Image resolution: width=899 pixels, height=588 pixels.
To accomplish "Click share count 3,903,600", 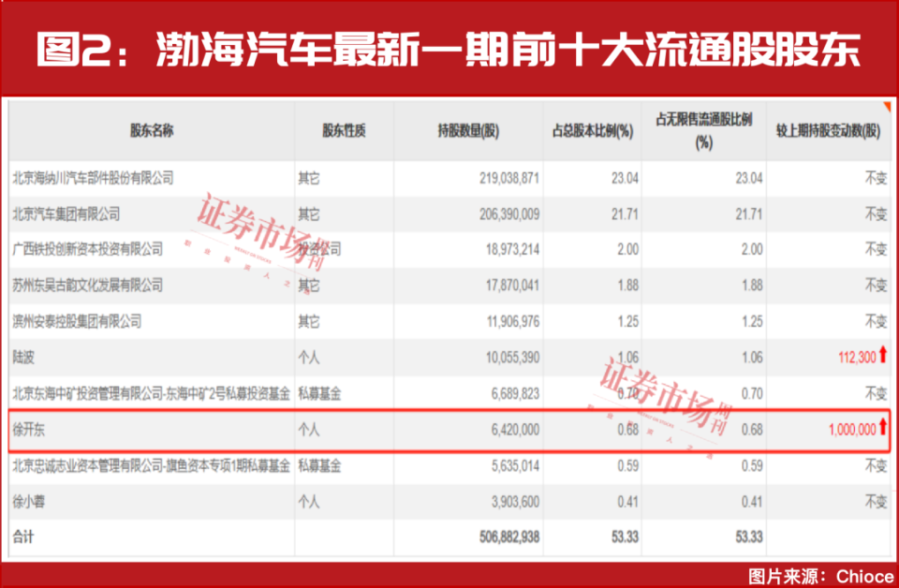I will 515,502.
